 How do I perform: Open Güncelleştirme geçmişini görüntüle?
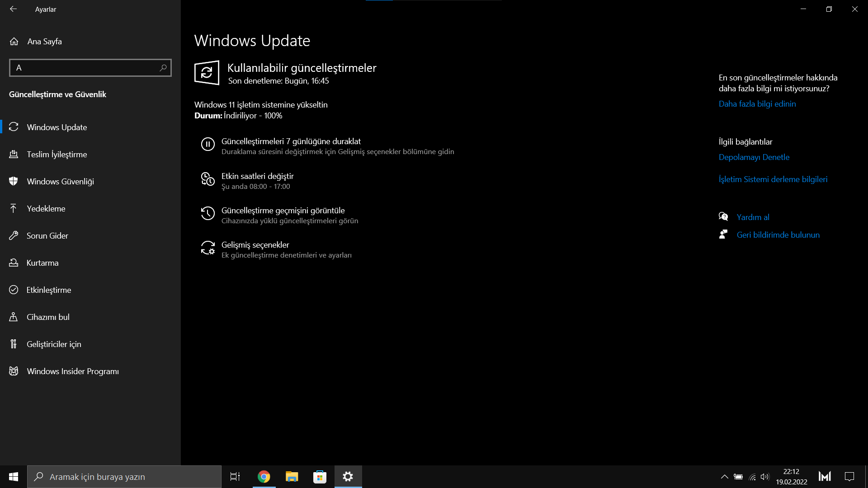tap(283, 211)
